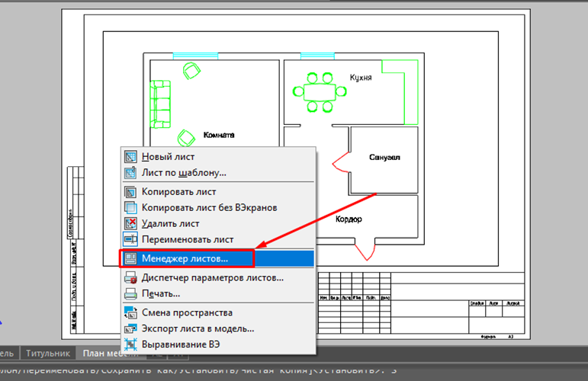Click the Печать printer icon
Image resolution: width=588 pixels, height=381 pixels.
click(x=130, y=293)
